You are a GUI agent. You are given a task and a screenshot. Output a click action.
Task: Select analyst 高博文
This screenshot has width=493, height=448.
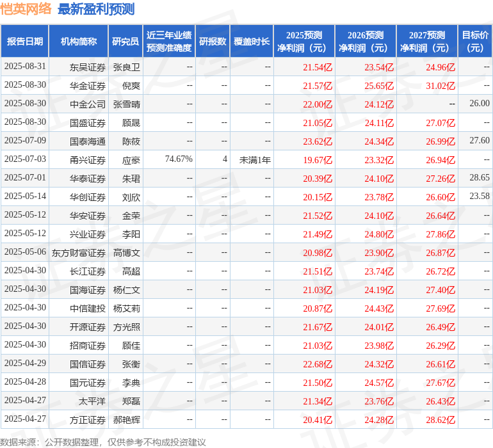pos(126,253)
